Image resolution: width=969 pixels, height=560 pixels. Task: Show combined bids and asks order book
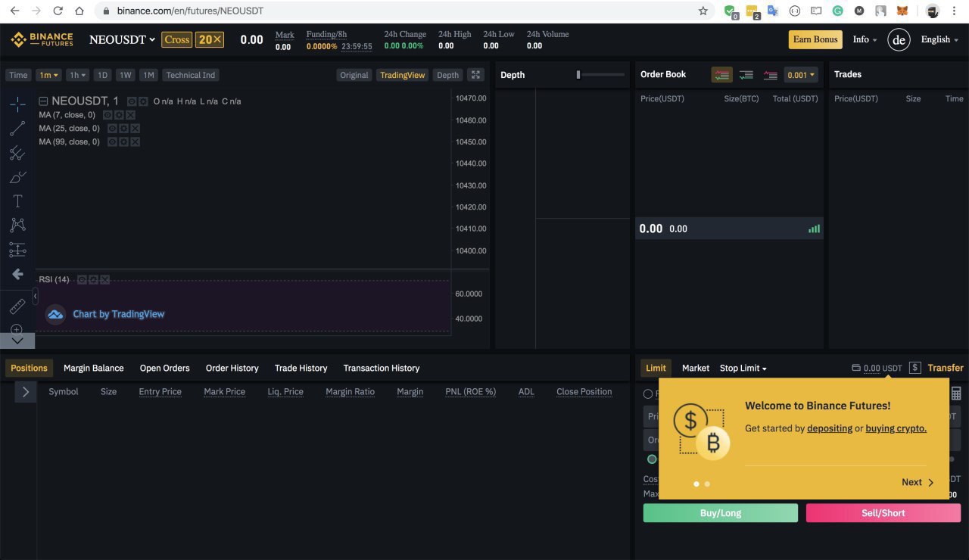tap(721, 75)
